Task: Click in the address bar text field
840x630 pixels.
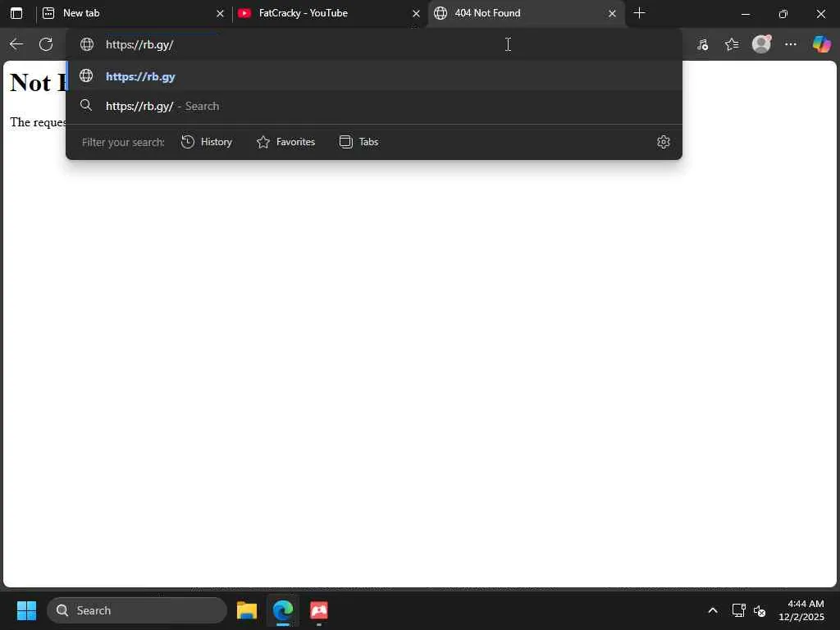Action: (375, 44)
